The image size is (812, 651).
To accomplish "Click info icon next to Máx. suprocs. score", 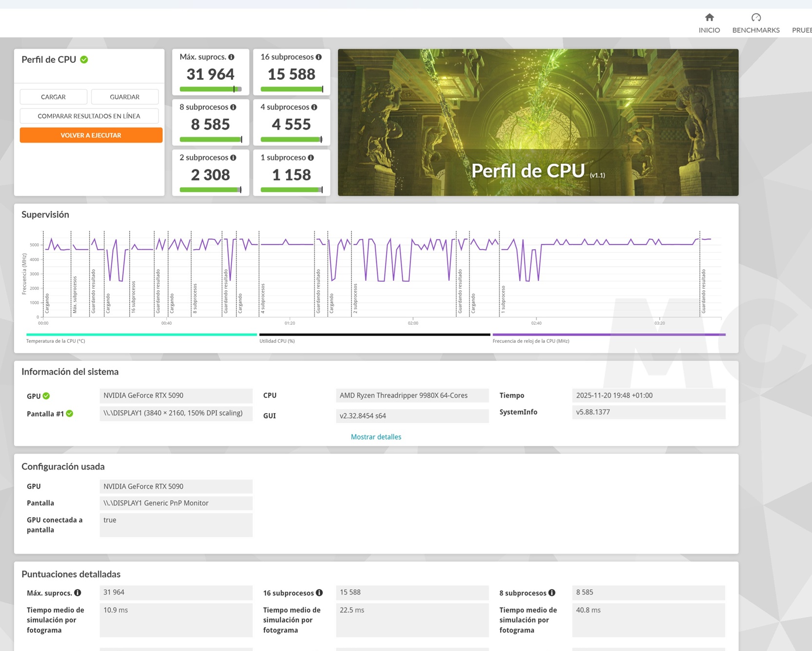I will tap(232, 57).
